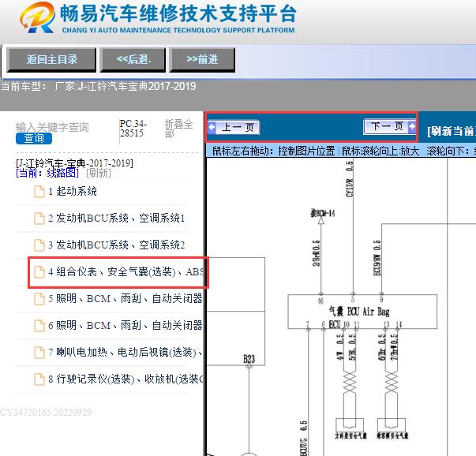
Task: Click the blue 查询 search button
Action: click(34, 138)
